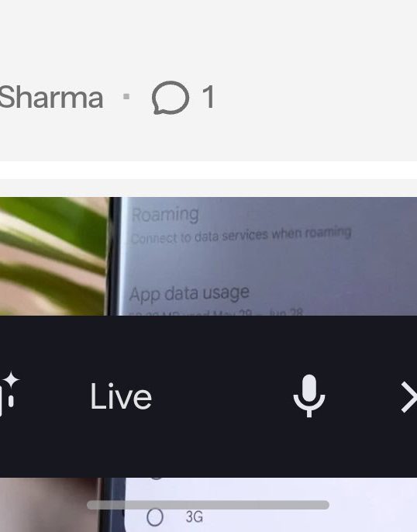The height and width of the screenshot is (532, 417).
Task: Activate the microphone icon
Action: pyautogui.click(x=308, y=396)
